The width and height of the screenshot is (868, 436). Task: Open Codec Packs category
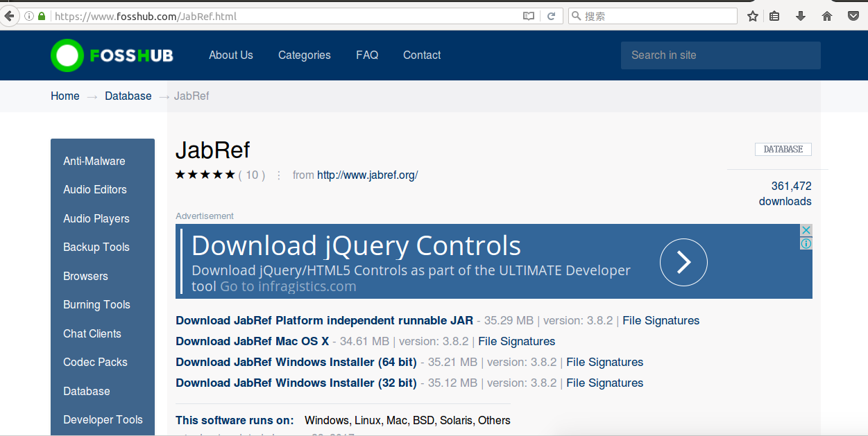pyautogui.click(x=95, y=363)
